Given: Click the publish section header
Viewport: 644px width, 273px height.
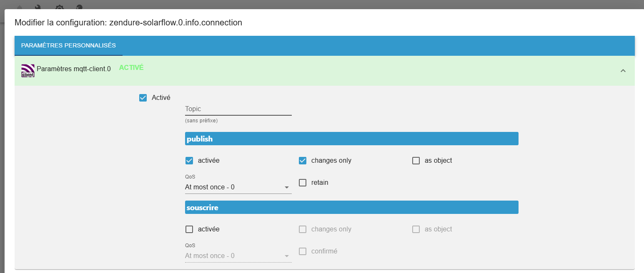Looking at the screenshot, I should click(351, 139).
